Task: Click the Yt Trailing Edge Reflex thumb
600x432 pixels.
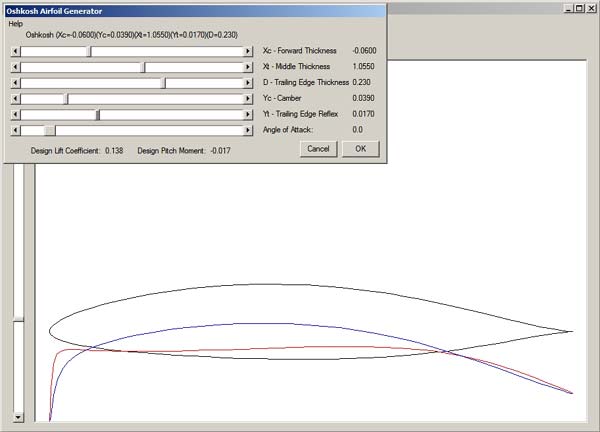Action: click(x=98, y=115)
